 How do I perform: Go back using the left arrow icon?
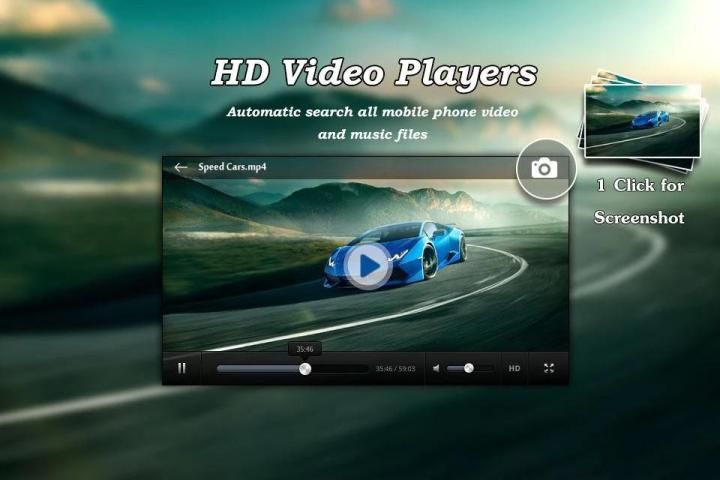180,167
